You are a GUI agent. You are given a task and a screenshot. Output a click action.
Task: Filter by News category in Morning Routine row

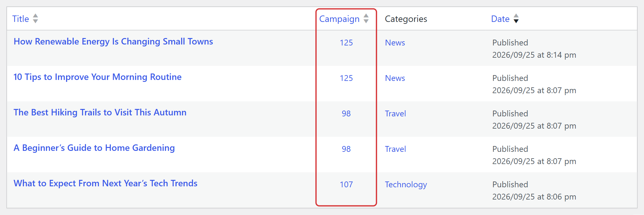click(395, 78)
